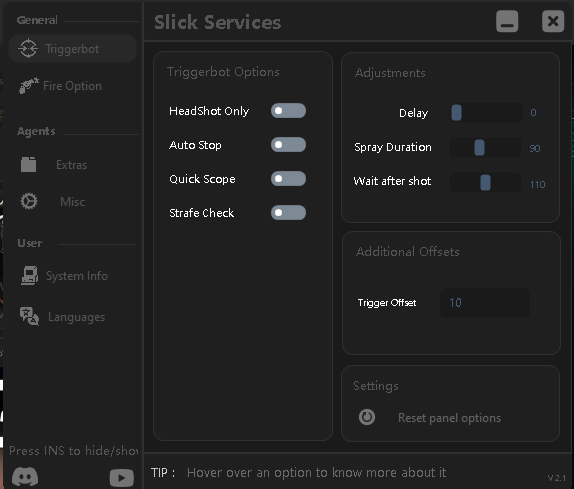Click the Delay slider handle

click(456, 112)
